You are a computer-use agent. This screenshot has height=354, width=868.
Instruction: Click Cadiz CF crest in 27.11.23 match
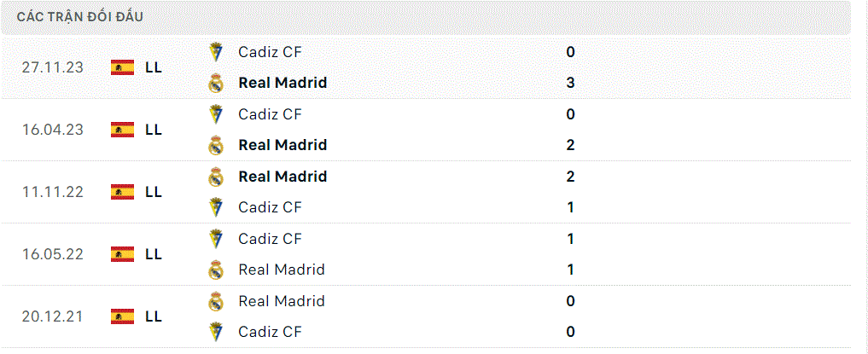[215, 52]
